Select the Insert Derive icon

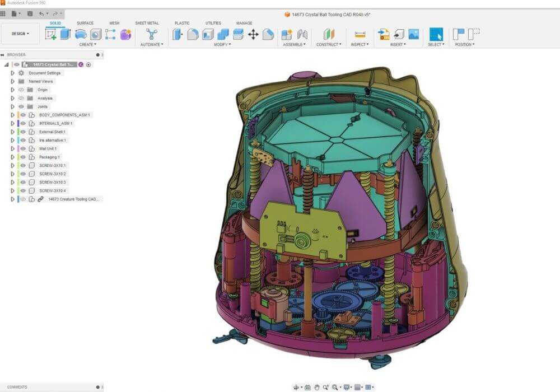tap(384, 34)
